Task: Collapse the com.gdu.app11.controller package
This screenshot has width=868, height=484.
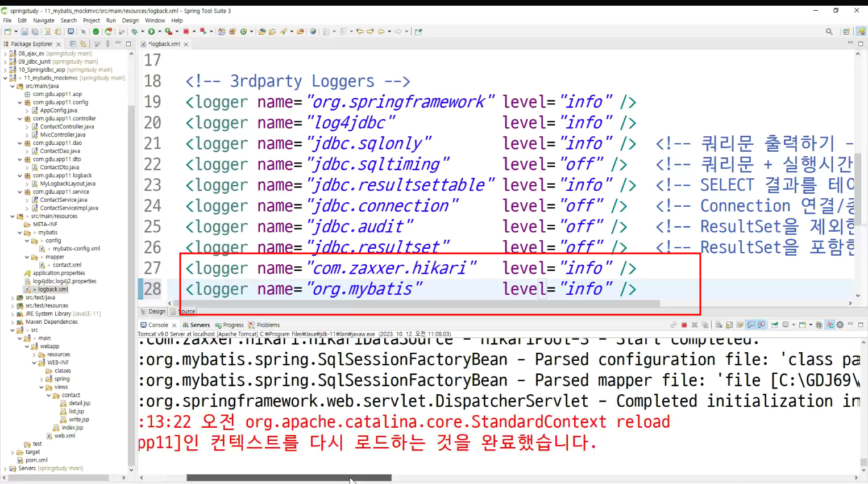Action: (20, 119)
